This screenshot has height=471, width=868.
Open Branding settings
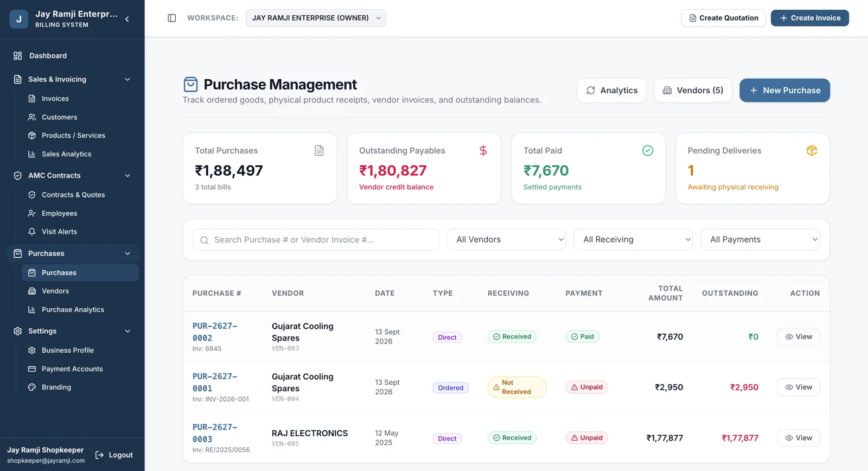pyautogui.click(x=80, y=387)
